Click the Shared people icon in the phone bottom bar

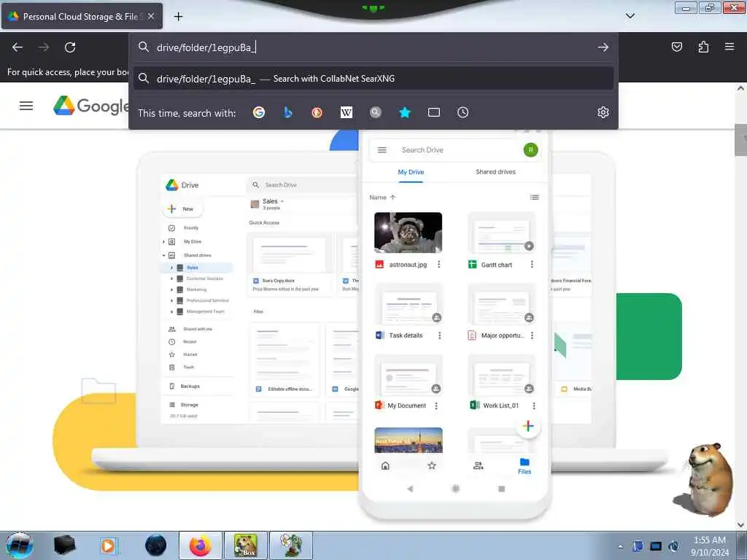[x=479, y=466]
